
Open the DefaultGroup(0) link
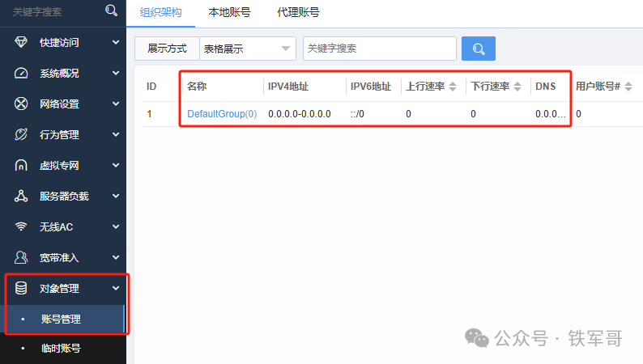pos(222,114)
